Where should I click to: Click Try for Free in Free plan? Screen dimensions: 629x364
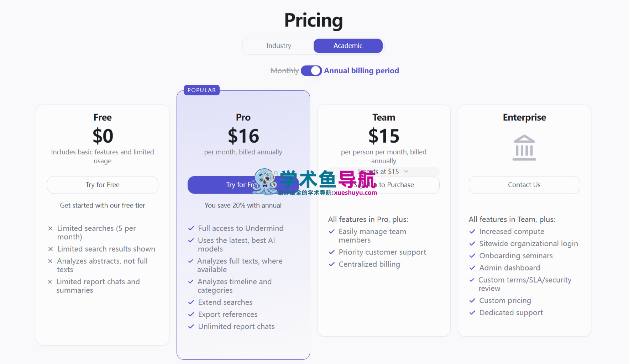tap(103, 185)
